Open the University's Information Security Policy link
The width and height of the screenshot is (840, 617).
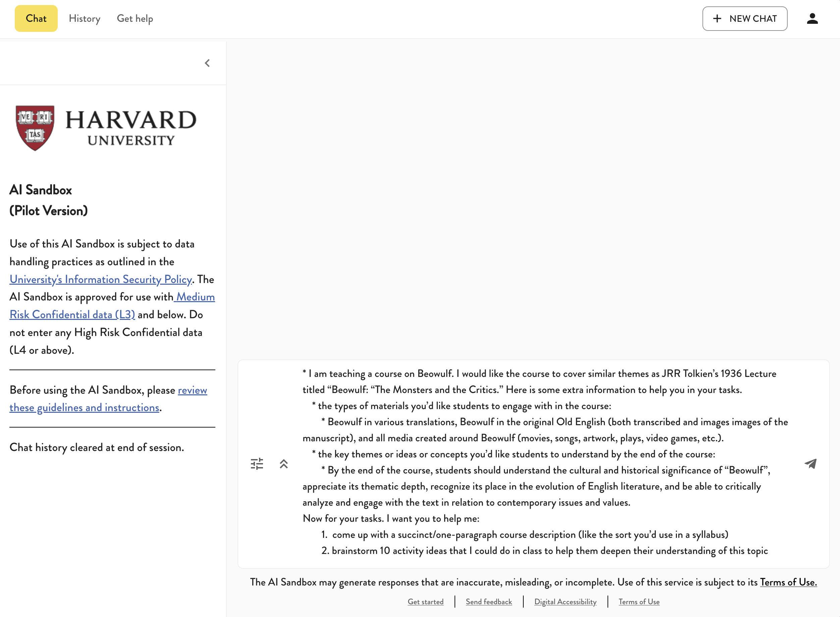[100, 279]
